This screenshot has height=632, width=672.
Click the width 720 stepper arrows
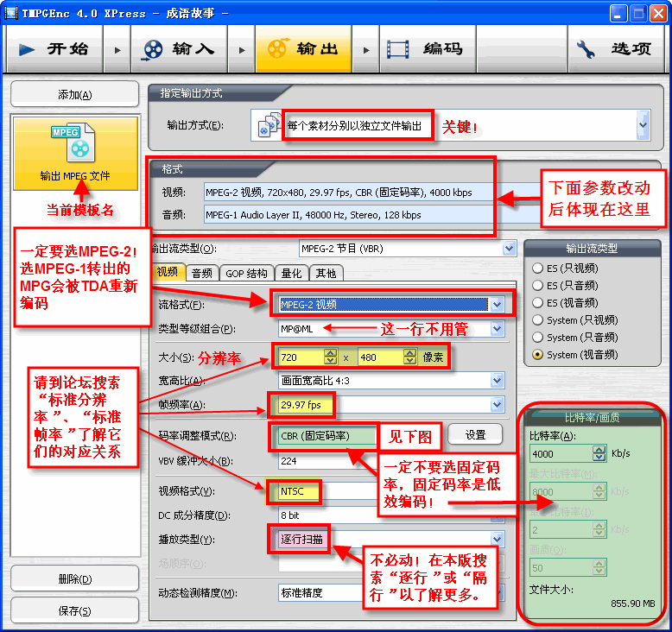pos(330,357)
